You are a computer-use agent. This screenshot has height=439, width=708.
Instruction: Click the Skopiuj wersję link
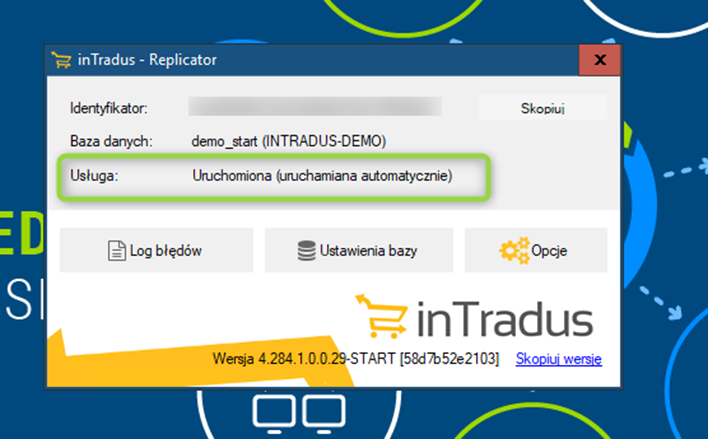559,359
